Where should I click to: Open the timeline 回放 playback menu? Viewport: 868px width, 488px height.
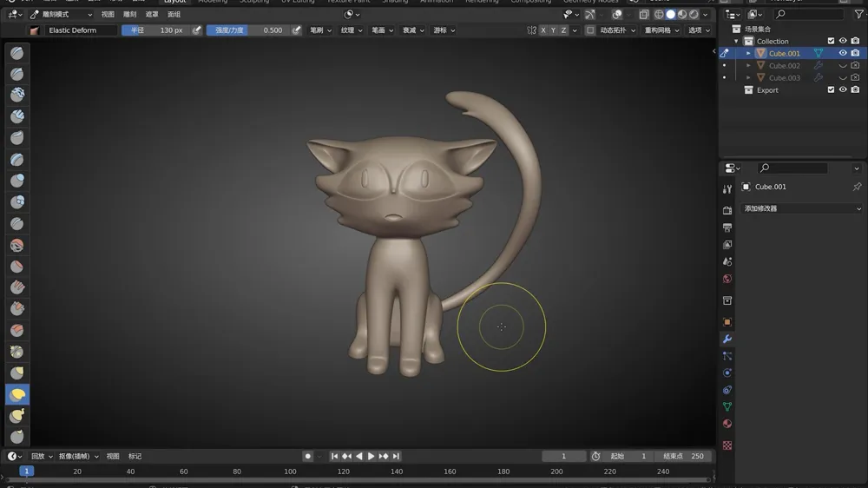tap(42, 457)
